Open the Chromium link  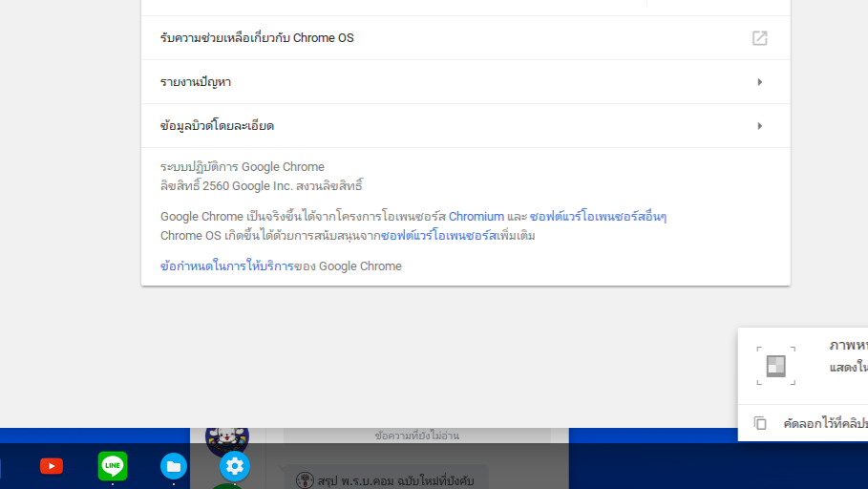[476, 217]
